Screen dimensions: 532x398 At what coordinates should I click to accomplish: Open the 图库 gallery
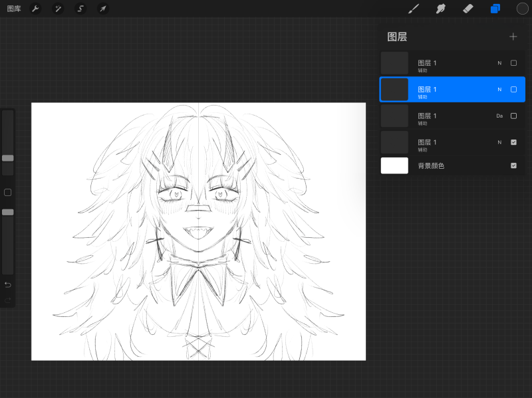pos(14,9)
